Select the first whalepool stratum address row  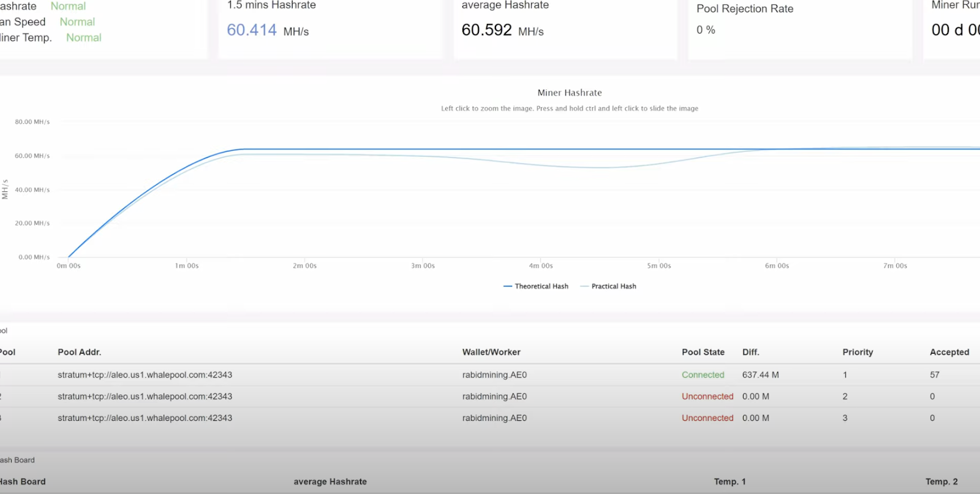(x=490, y=375)
